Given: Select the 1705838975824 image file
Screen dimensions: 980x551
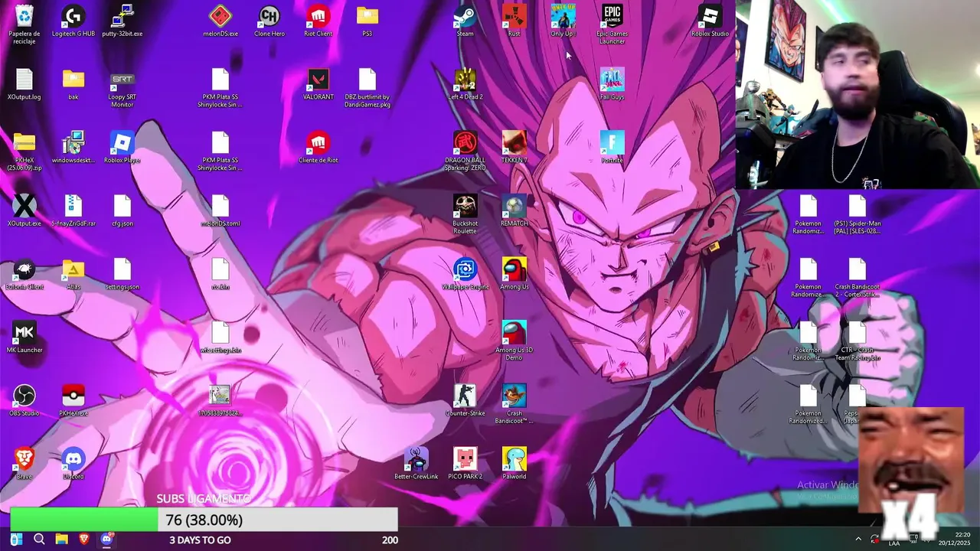Looking at the screenshot, I should [220, 400].
